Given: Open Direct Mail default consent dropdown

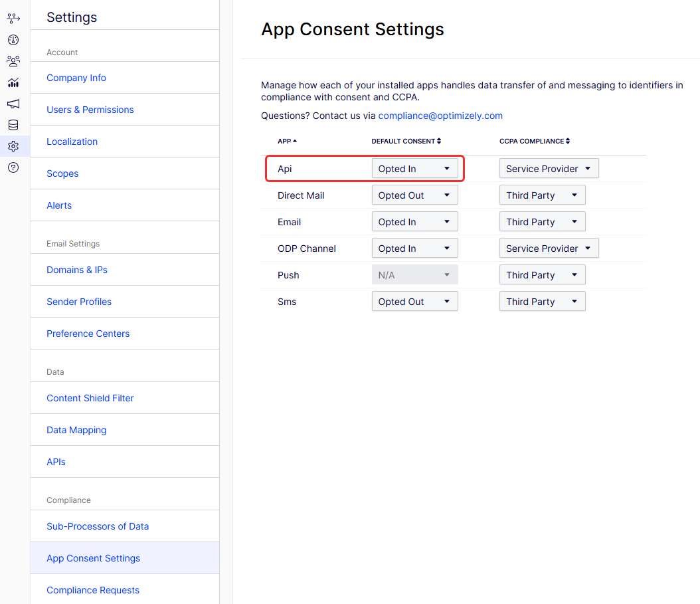Looking at the screenshot, I should tap(414, 195).
